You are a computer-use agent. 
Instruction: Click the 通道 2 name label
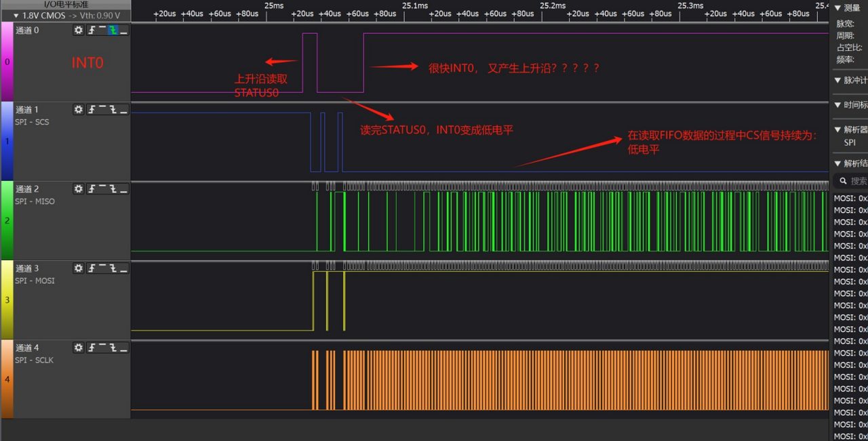click(27, 189)
